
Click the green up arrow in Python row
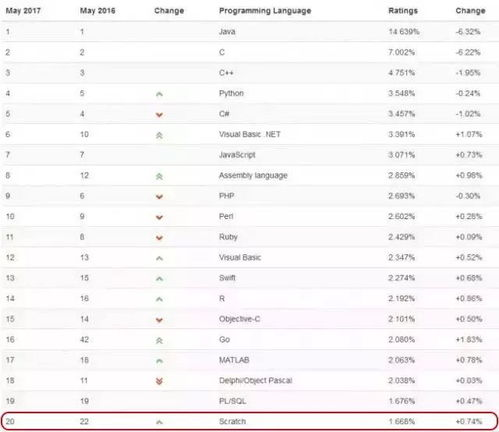pos(159,94)
